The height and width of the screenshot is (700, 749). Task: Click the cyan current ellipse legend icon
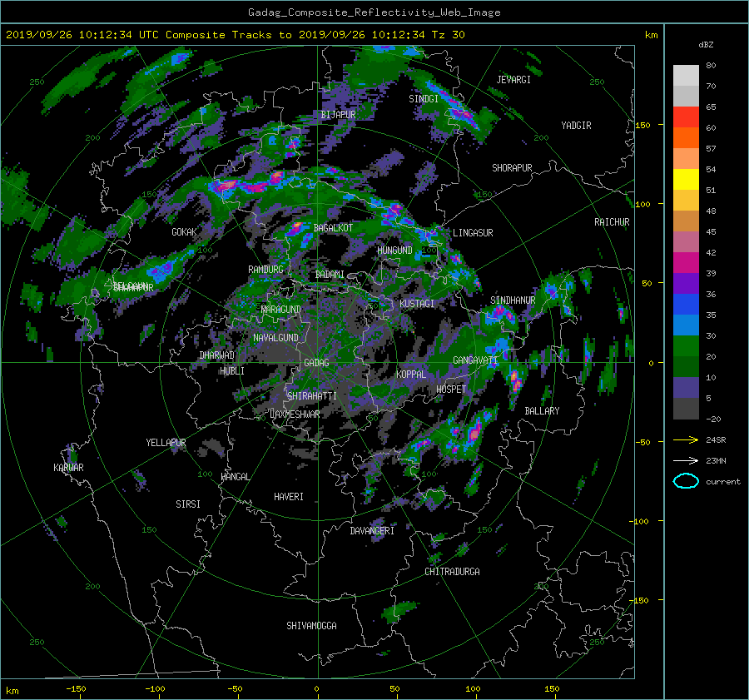(686, 481)
